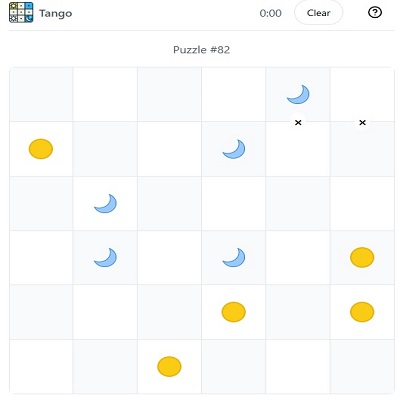Open the help question mark icon

pos(375,13)
